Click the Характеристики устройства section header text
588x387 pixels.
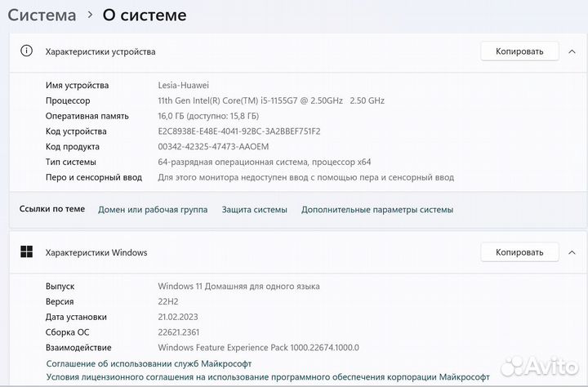100,51
